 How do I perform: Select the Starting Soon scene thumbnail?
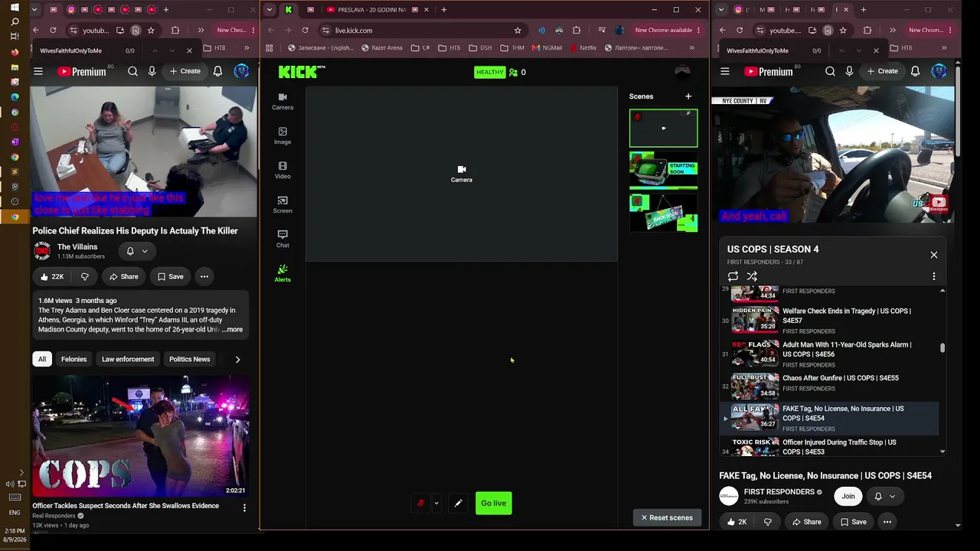664,170
